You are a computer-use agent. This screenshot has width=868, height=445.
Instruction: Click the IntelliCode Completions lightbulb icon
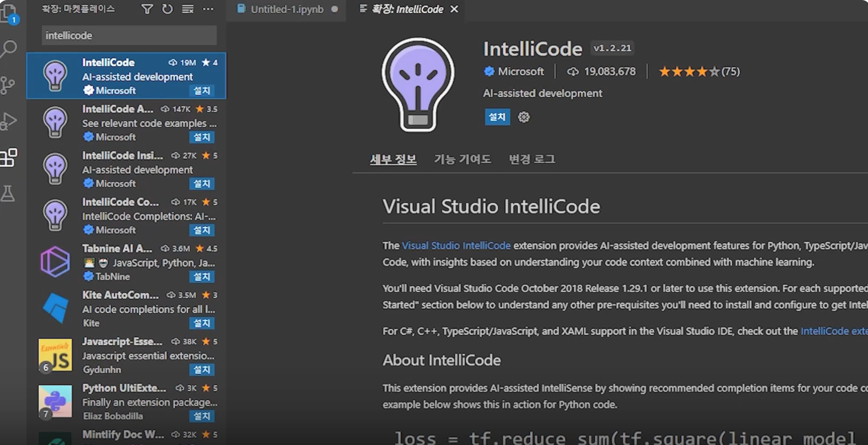pos(55,215)
